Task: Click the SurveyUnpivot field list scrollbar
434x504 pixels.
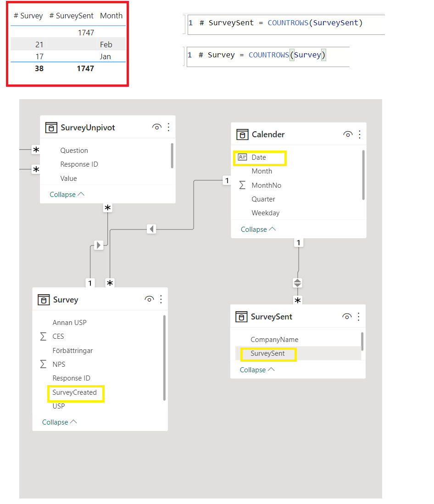Action: tap(172, 156)
